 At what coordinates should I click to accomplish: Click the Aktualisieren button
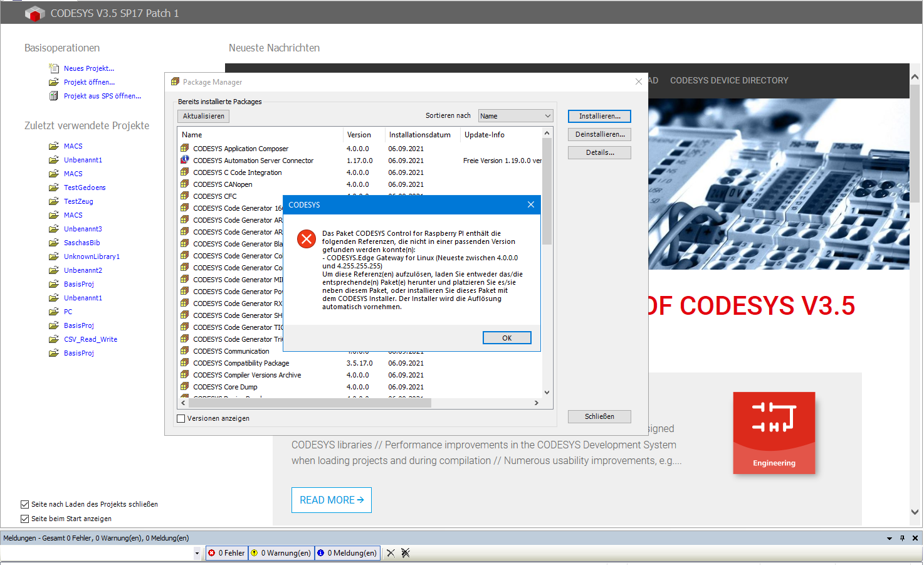pyautogui.click(x=203, y=116)
